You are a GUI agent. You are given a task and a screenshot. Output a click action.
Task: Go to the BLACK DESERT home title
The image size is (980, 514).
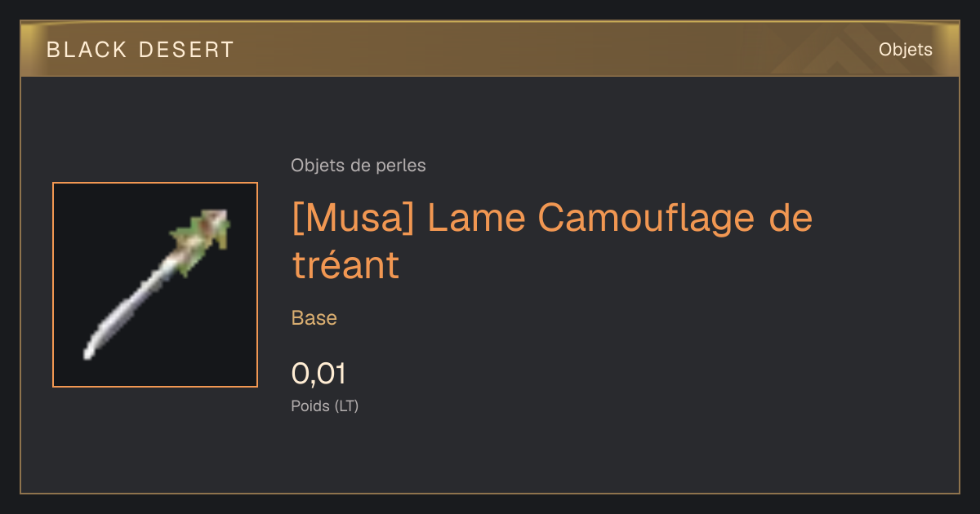[140, 50]
